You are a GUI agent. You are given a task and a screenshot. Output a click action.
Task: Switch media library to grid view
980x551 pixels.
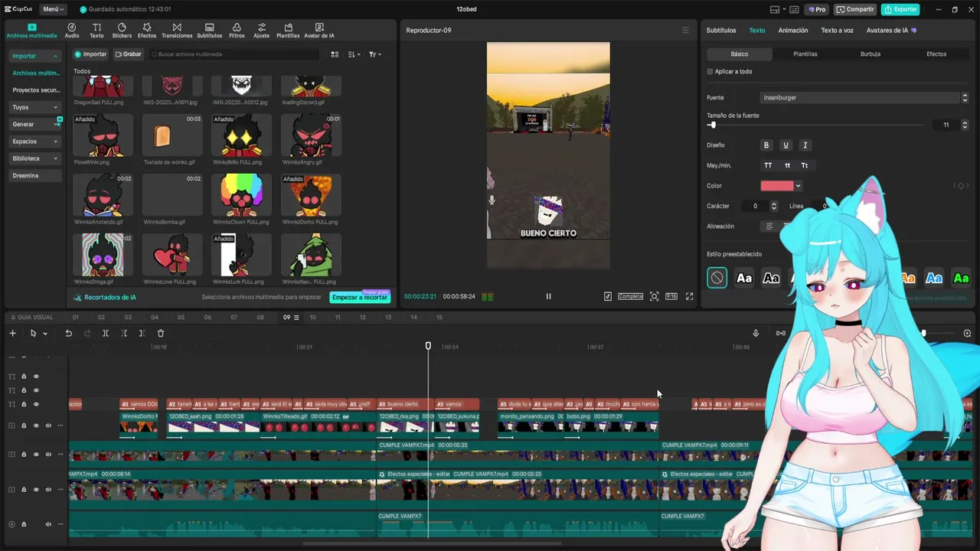pyautogui.click(x=335, y=54)
